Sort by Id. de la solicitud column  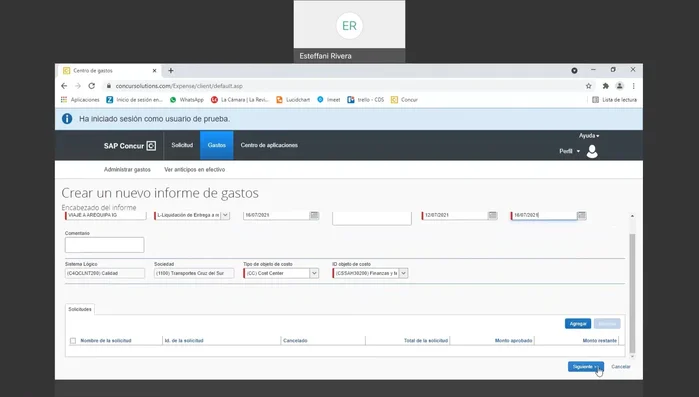point(184,341)
